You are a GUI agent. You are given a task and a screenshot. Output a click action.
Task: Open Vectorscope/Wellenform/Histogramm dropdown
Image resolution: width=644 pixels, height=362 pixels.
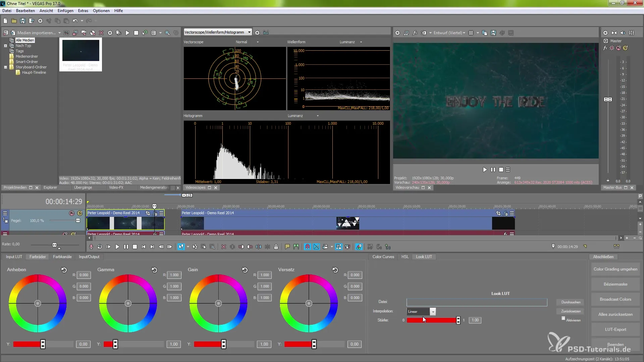point(249,32)
